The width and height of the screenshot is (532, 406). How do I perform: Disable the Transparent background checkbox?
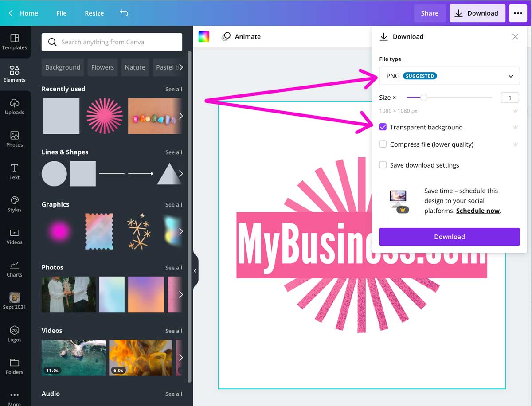(383, 127)
